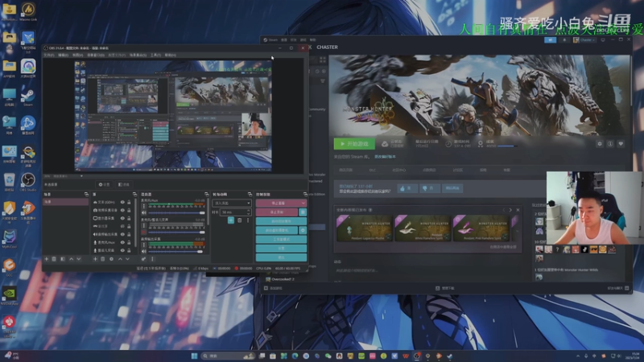644x362 pixels.
Task: Open Steam desktop shortcut icon
Action: click(x=28, y=97)
